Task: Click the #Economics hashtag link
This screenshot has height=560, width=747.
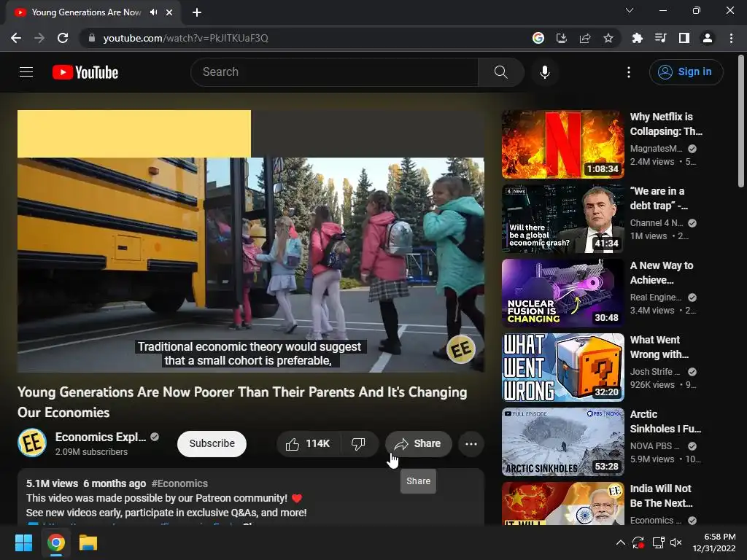Action: click(179, 483)
